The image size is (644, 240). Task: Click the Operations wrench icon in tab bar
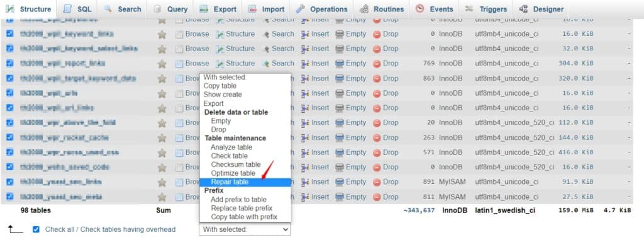[301, 9]
